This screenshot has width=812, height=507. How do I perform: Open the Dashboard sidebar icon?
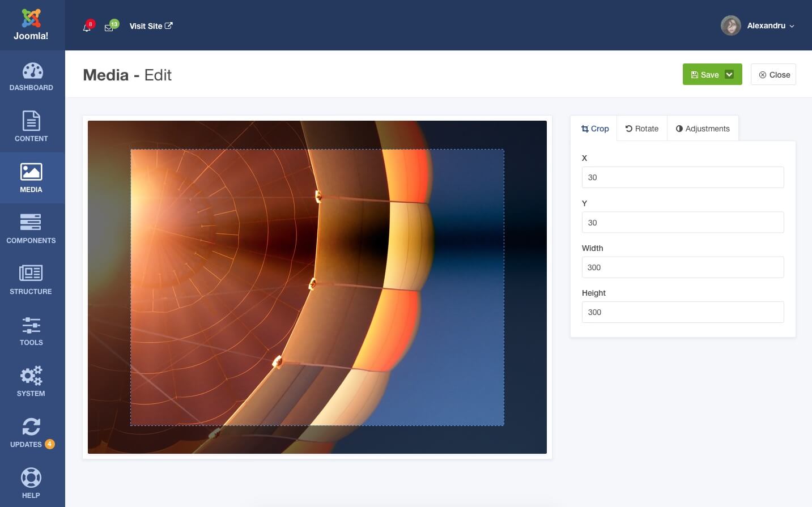tap(32, 71)
